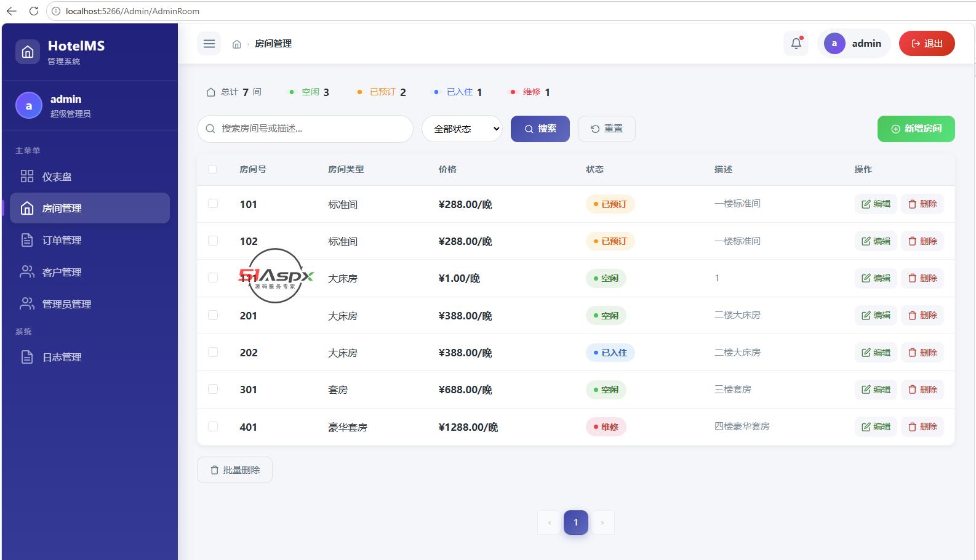Click the 房间管理 breadcrumb text
976x560 pixels.
tap(273, 44)
